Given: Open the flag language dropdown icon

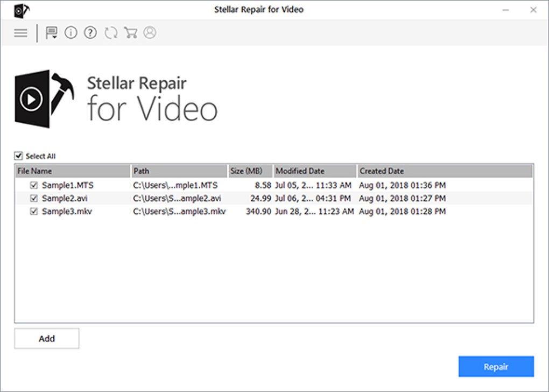Looking at the screenshot, I should pyautogui.click(x=52, y=33).
